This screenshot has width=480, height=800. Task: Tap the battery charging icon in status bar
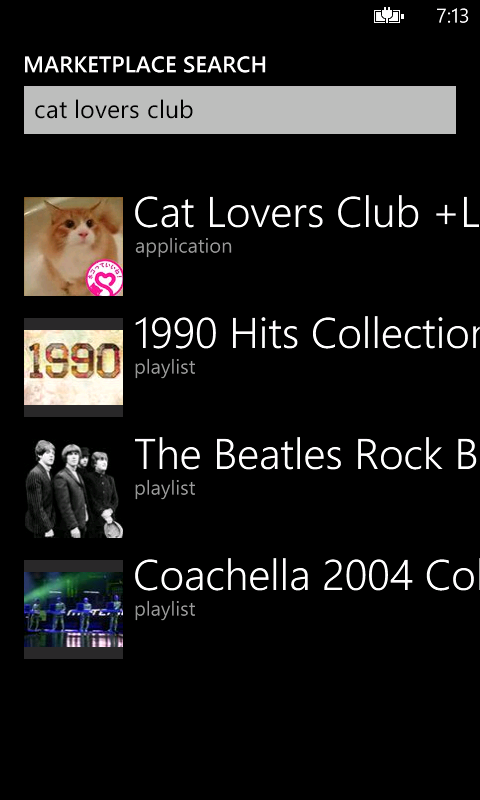389,16
